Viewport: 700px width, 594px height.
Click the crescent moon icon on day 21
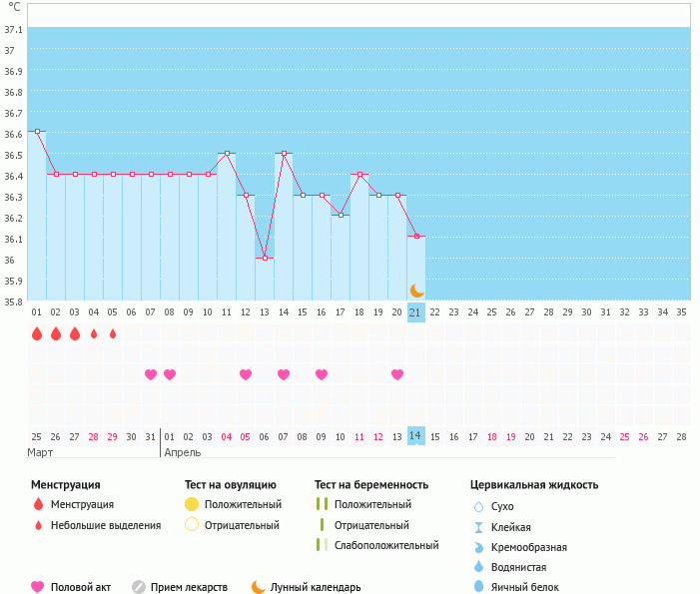pos(416,291)
